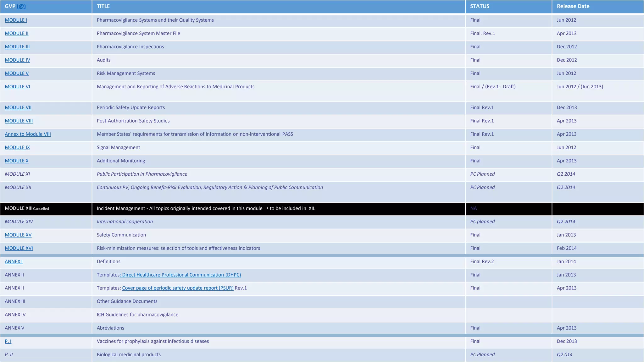Select 'Member States' requirements for transmission' title
This screenshot has width=644, height=362.
[195, 134]
